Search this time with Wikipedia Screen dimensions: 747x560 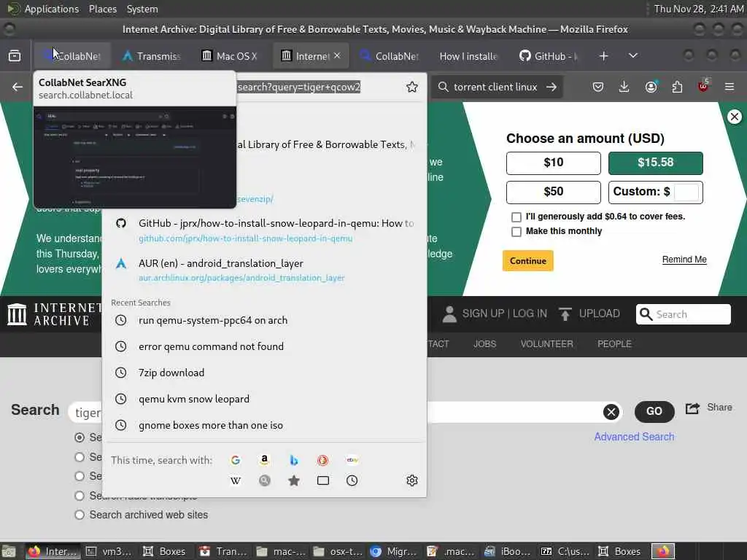[x=236, y=481]
